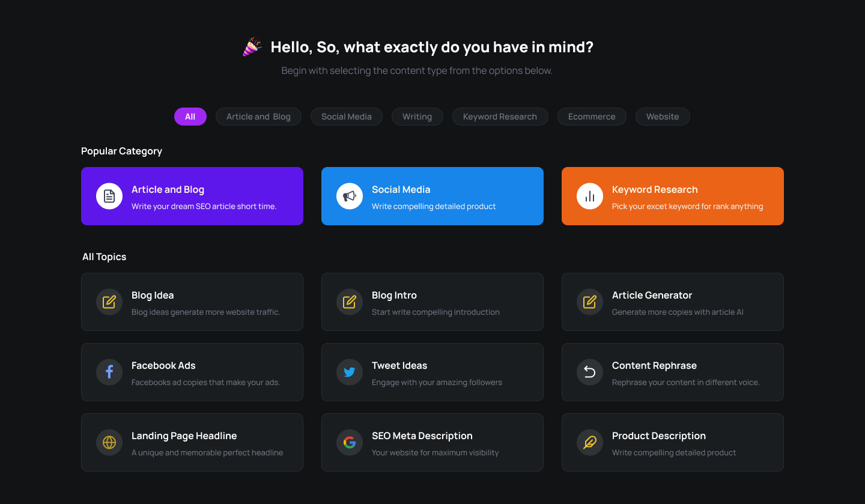
Task: Select the Ecommerce filter tab
Action: coord(592,117)
